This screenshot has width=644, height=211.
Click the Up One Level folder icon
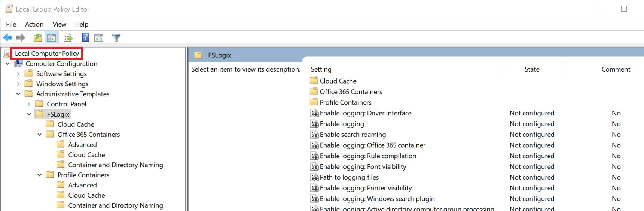38,37
